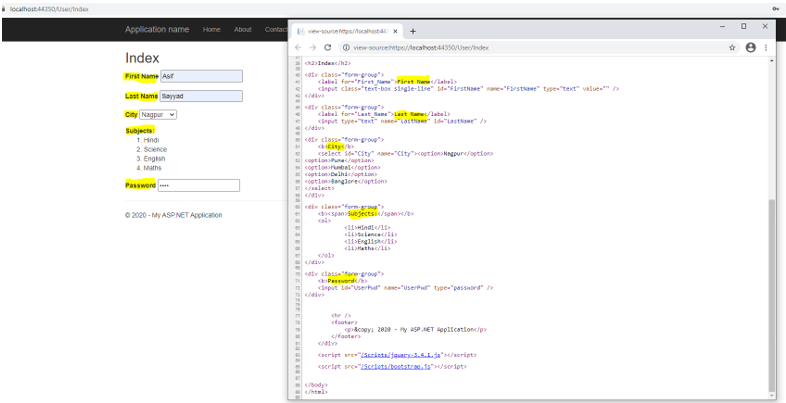Click the Password input field
Viewport: 786px width, 403px height.
tap(199, 185)
